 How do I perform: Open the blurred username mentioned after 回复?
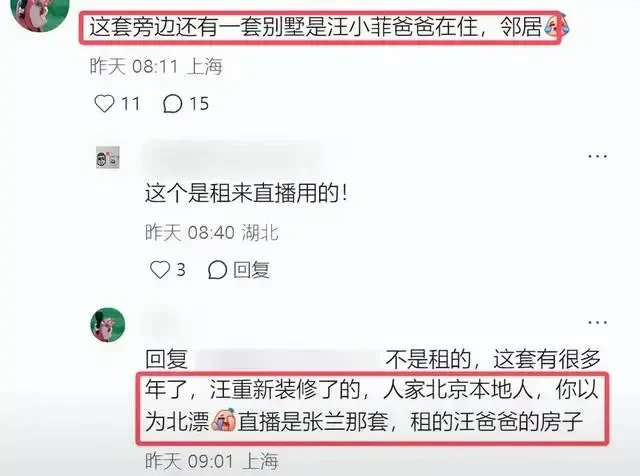pyautogui.click(x=288, y=359)
